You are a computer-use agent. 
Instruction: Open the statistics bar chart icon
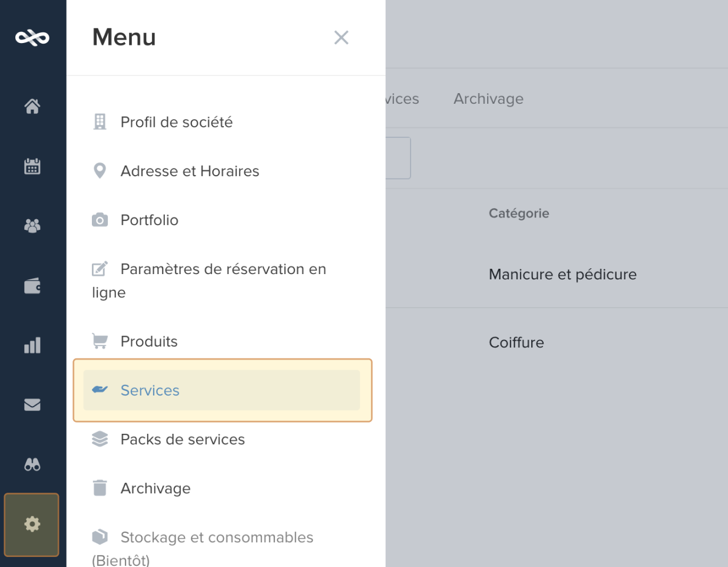tap(32, 345)
